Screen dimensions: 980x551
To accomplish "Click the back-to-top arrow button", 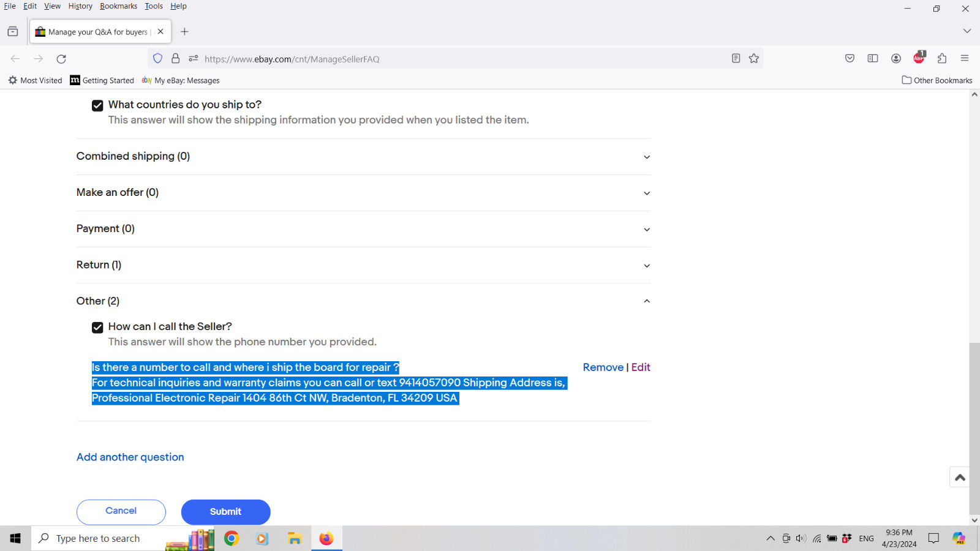I will pyautogui.click(x=960, y=477).
